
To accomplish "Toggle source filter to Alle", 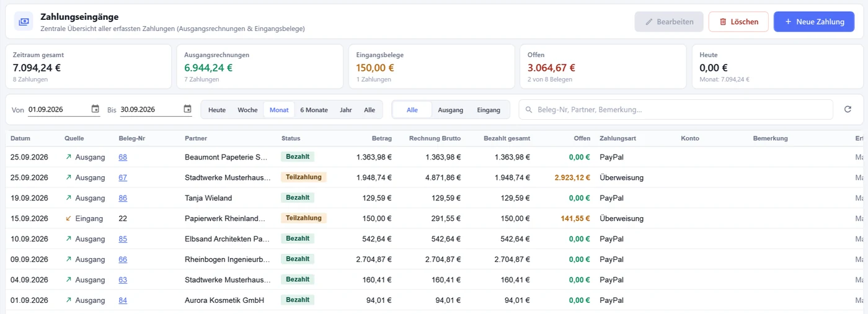I will click(x=412, y=110).
